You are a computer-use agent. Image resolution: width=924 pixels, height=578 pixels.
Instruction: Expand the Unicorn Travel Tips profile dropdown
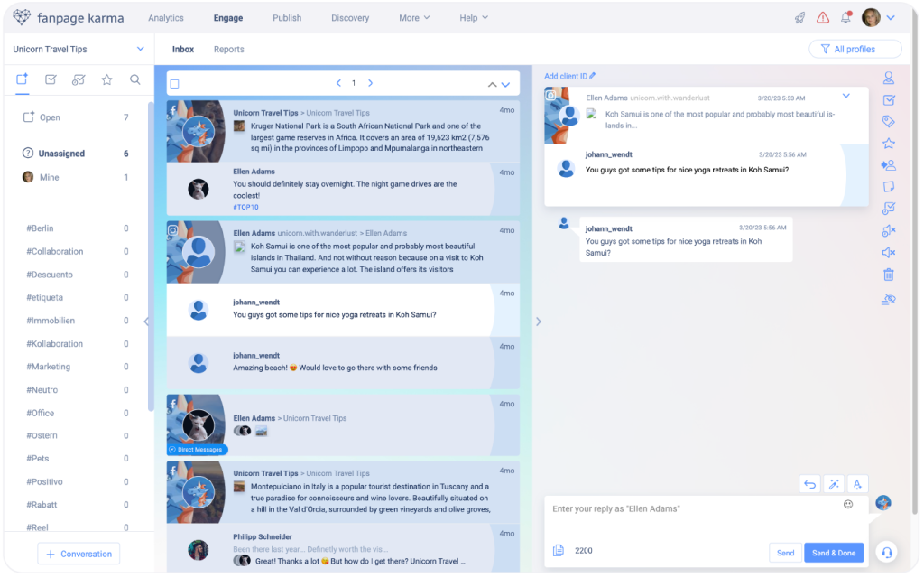coord(140,49)
